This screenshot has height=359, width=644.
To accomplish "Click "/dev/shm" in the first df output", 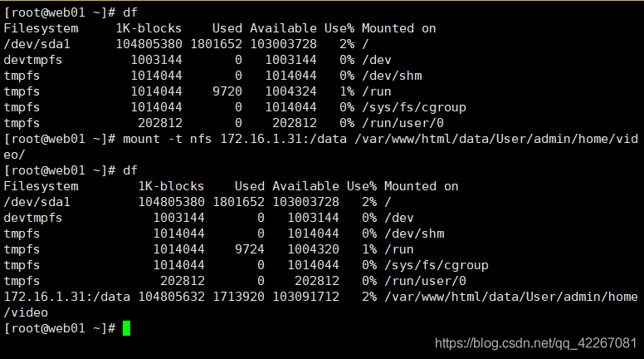I will coord(392,76).
